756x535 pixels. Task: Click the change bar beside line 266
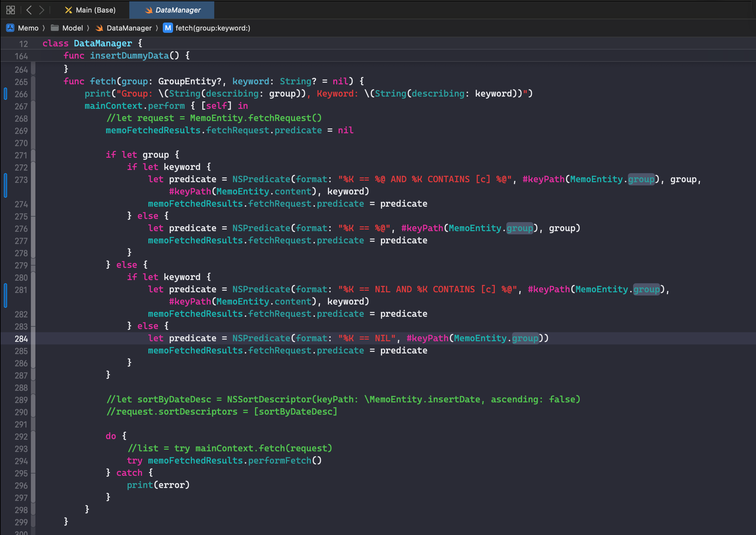coord(5,94)
